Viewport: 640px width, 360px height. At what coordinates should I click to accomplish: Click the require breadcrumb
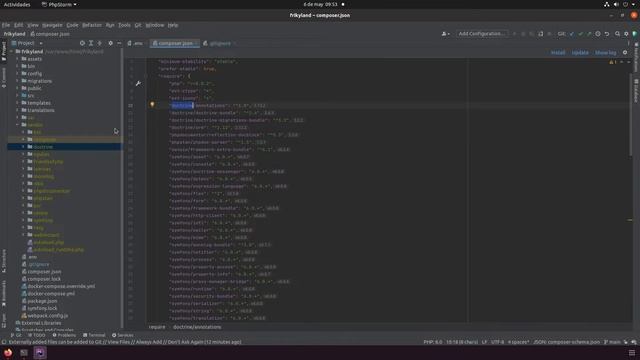[x=157, y=327]
